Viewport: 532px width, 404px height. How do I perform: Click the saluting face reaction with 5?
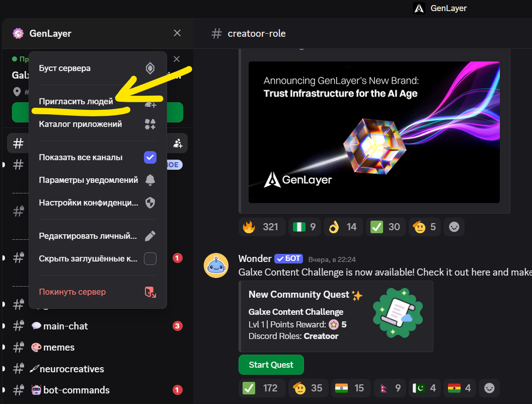click(x=425, y=227)
